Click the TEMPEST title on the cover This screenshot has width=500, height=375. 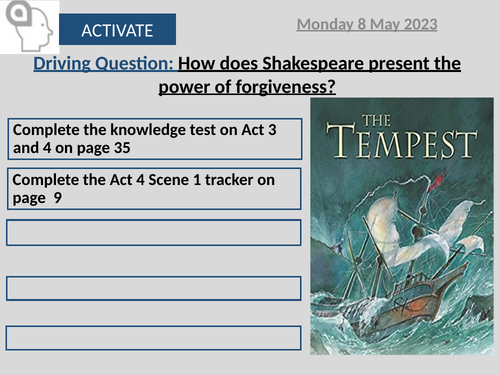[402, 142]
